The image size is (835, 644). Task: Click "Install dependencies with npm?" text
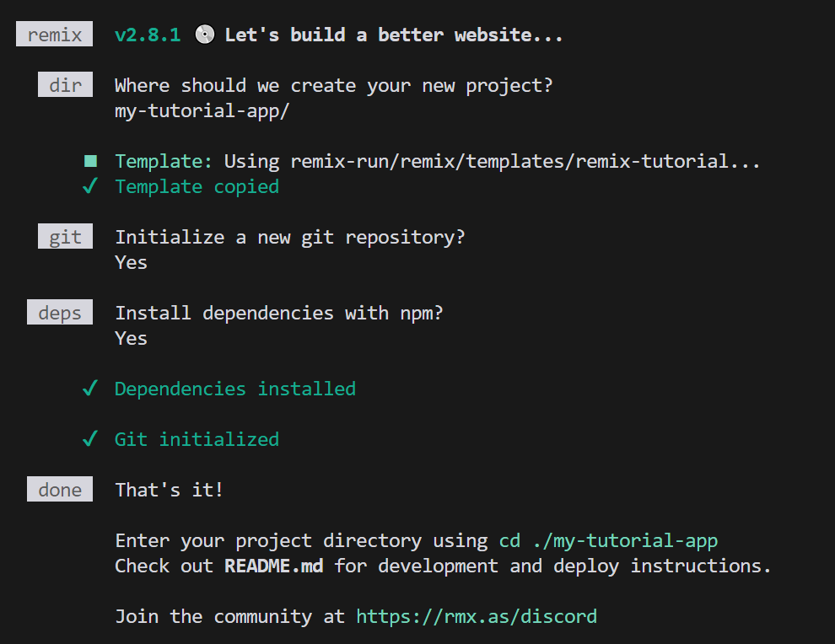[x=279, y=313]
